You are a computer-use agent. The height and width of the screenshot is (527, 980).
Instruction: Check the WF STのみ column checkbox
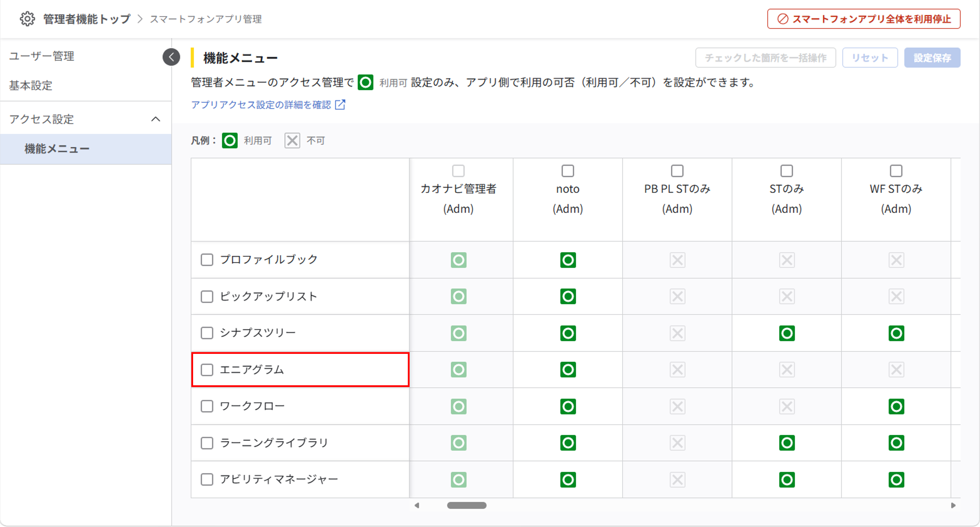pyautogui.click(x=896, y=171)
